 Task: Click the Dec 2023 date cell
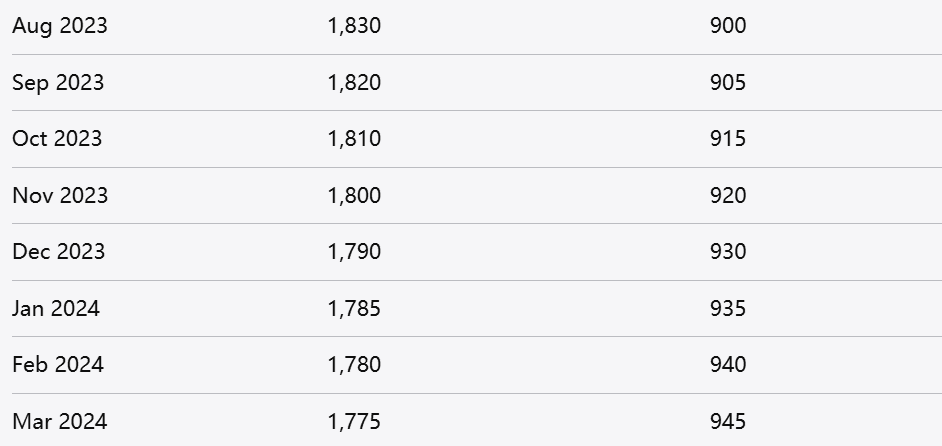[58, 251]
